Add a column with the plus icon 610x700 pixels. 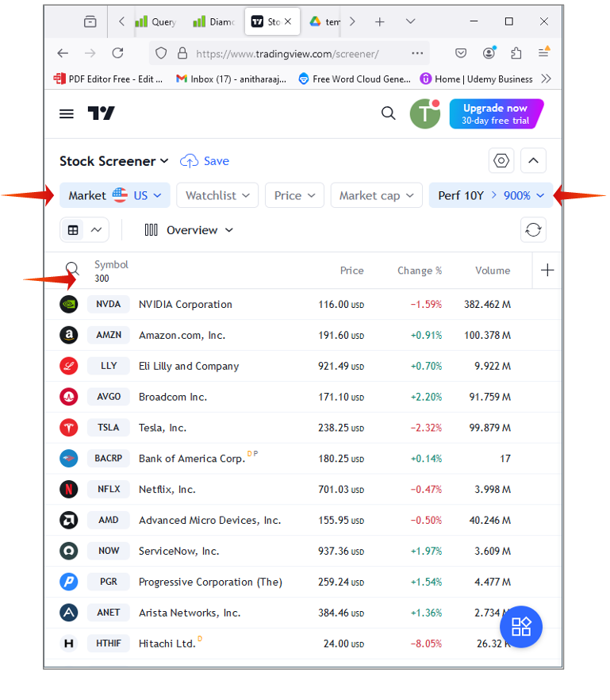coord(547,270)
